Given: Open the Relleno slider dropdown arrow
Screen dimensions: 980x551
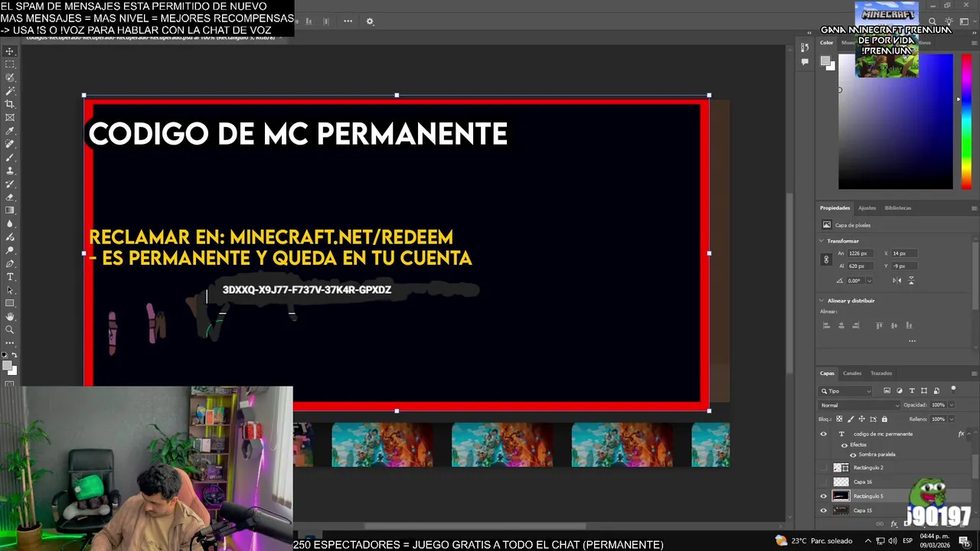Looking at the screenshot, I should point(951,419).
